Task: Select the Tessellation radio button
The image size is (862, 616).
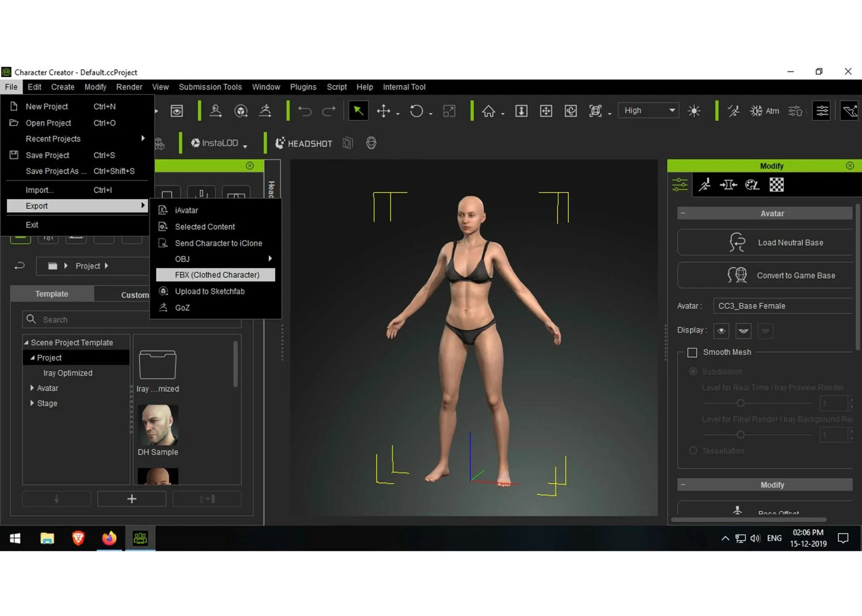Action: click(693, 450)
